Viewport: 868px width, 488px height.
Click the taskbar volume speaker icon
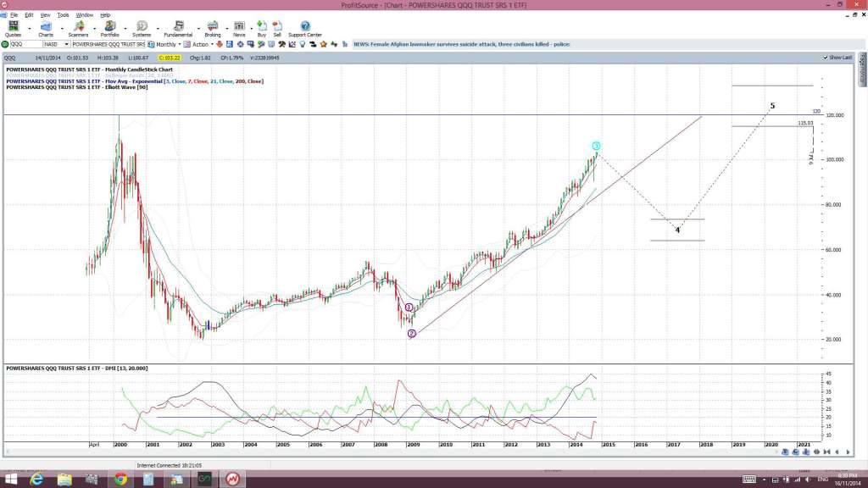808,480
